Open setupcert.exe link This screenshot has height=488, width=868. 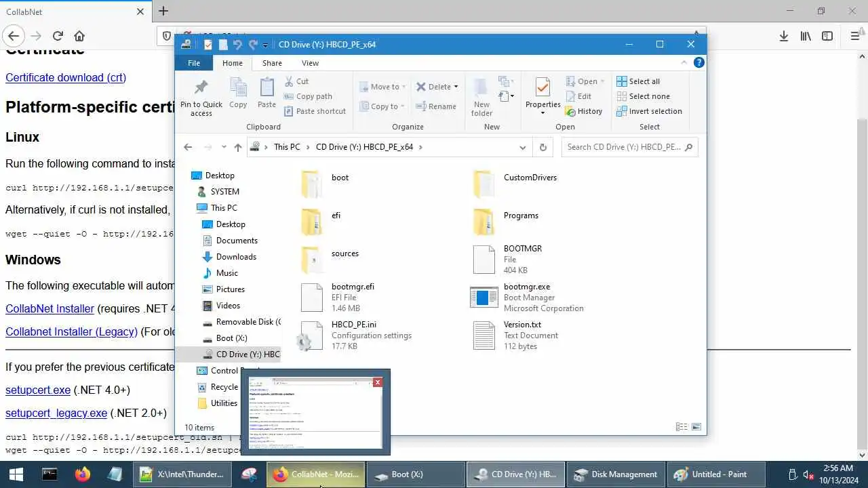[38, 390]
